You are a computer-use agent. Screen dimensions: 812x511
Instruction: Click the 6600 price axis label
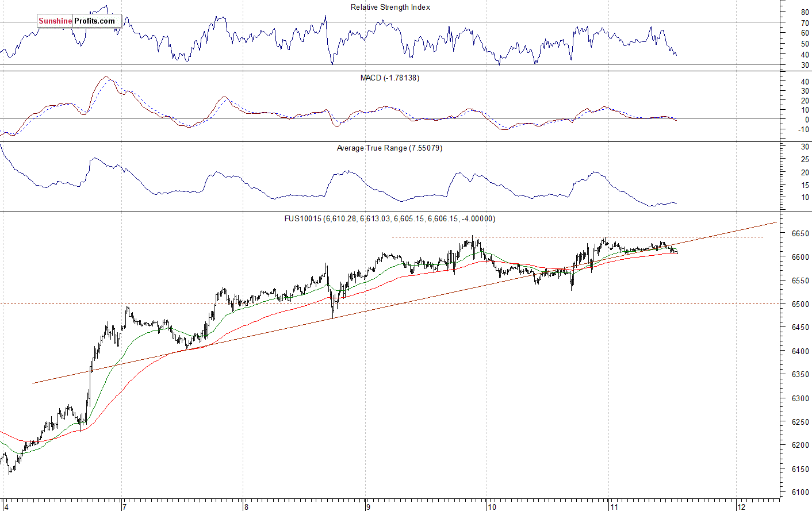(x=800, y=258)
